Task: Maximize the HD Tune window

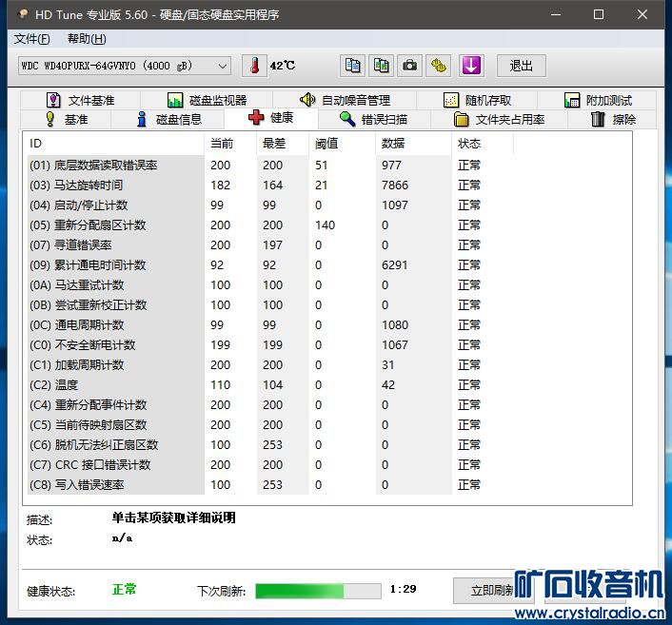Action: coord(599,14)
